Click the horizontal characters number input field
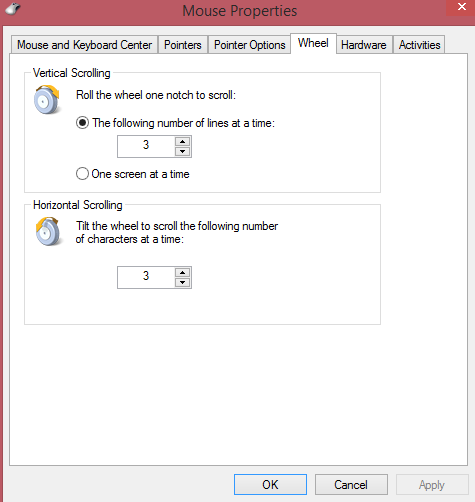Screen dimensions: 475x502 (x=146, y=277)
